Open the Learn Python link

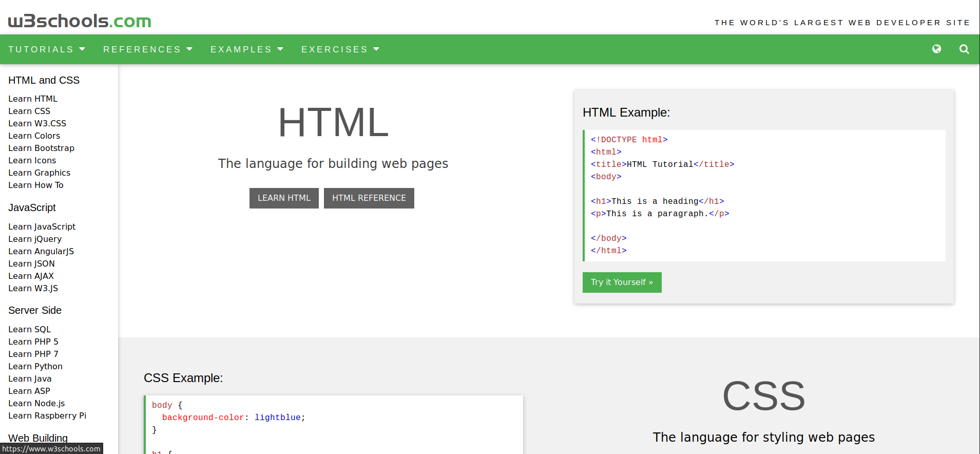(35, 366)
